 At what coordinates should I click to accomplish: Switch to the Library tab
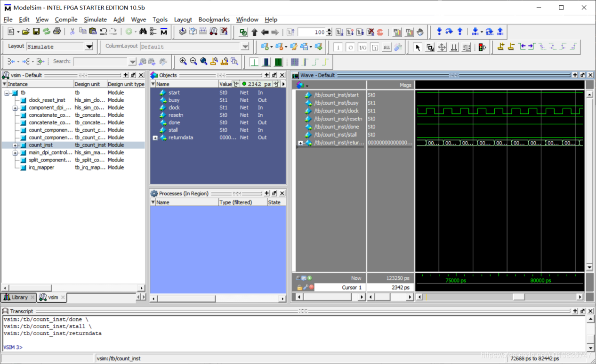[x=19, y=297]
